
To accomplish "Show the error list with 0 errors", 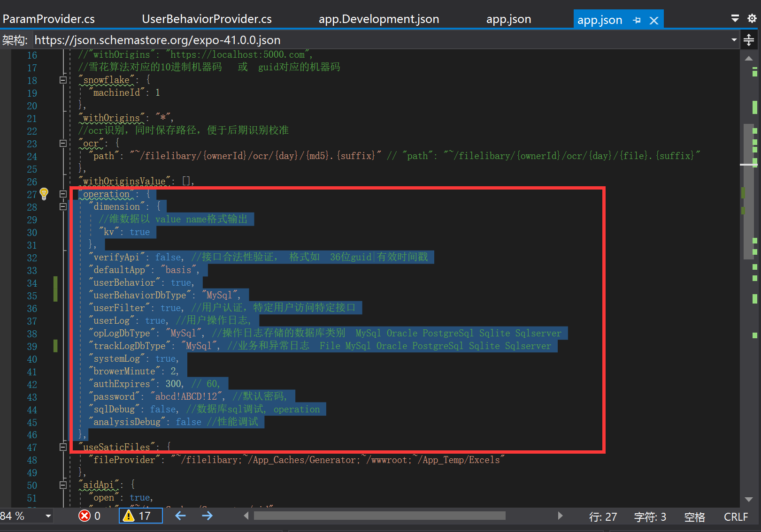I will [x=89, y=516].
